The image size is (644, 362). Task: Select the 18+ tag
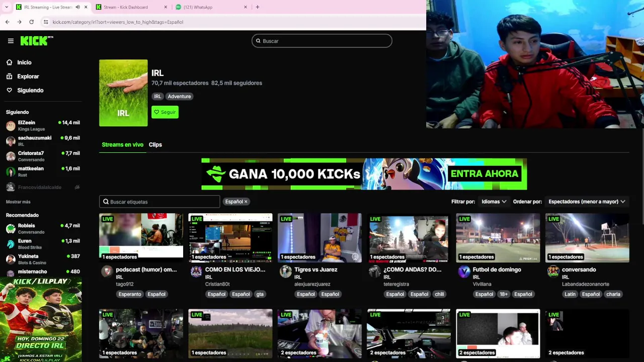click(x=504, y=294)
